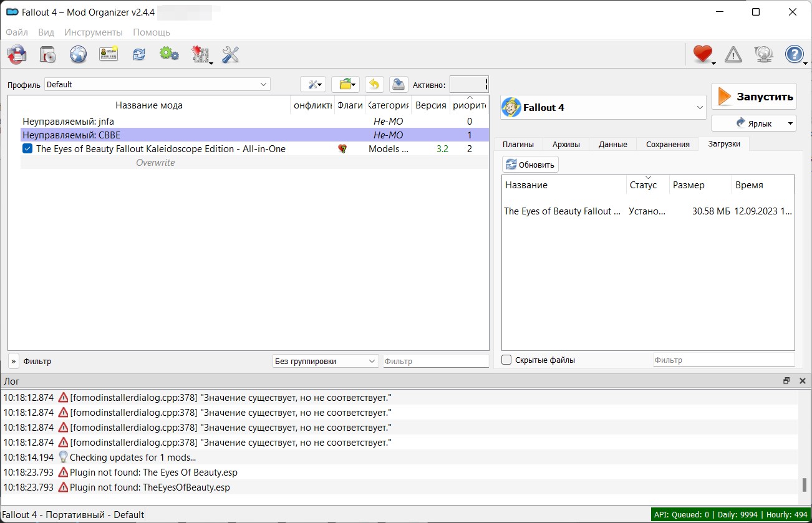
Task: Open the Ярлык shortcut dropdown
Action: click(754, 123)
